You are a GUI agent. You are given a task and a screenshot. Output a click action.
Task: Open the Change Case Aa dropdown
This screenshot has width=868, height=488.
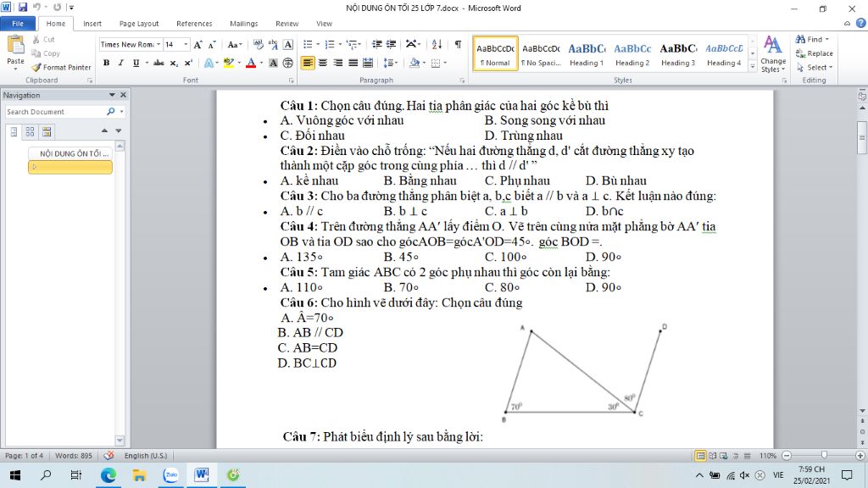click(235, 45)
